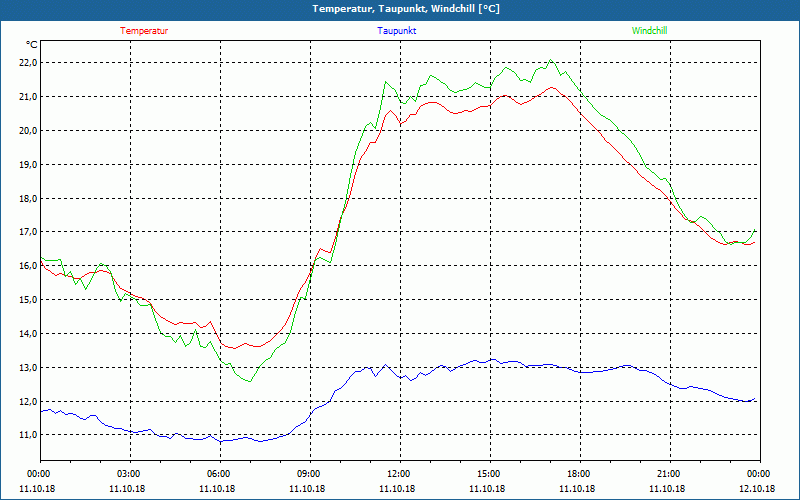800x500 pixels.
Task: Click the °C unit label
Action: coord(31,45)
